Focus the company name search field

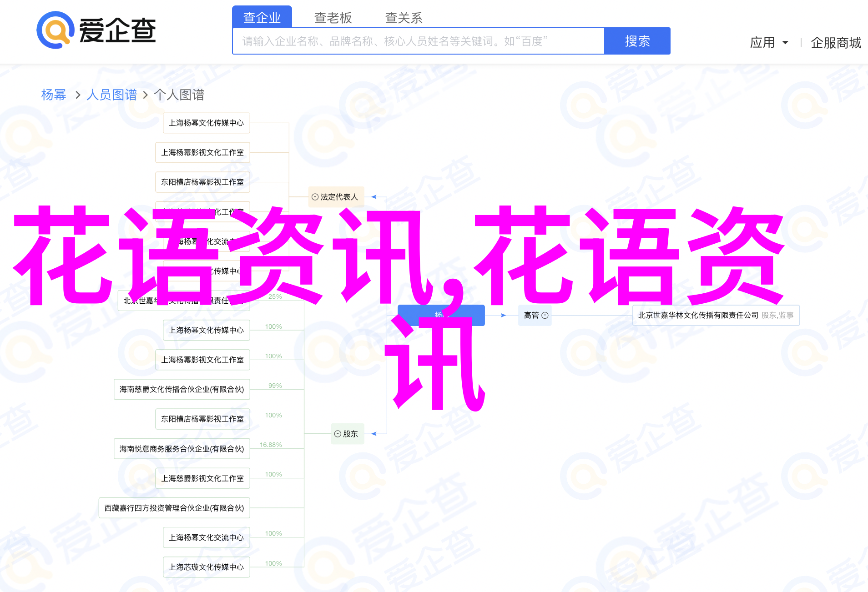(x=419, y=41)
